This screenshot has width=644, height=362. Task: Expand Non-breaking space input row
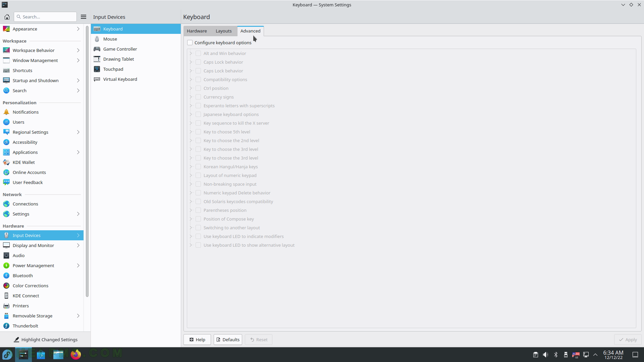(x=191, y=184)
